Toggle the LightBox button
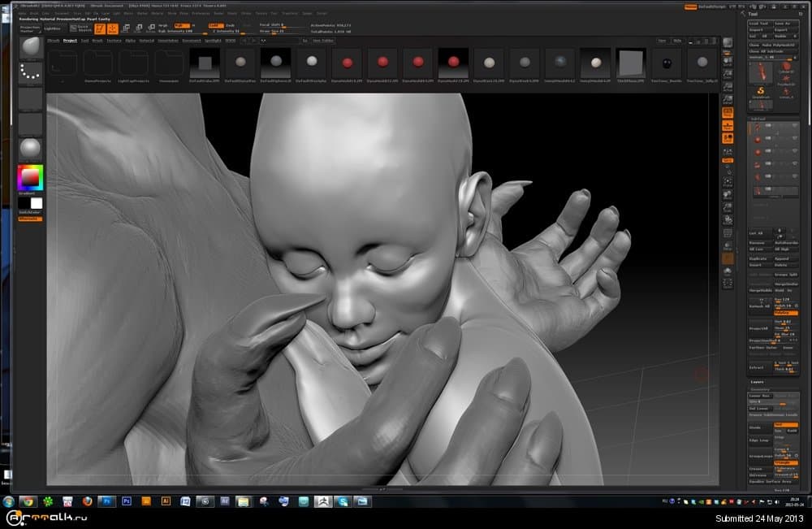This screenshot has width=812, height=529. click(x=52, y=28)
